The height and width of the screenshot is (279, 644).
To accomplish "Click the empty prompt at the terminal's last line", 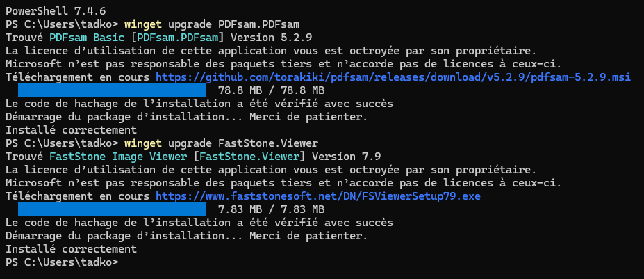I will pyautogui.click(x=62, y=262).
